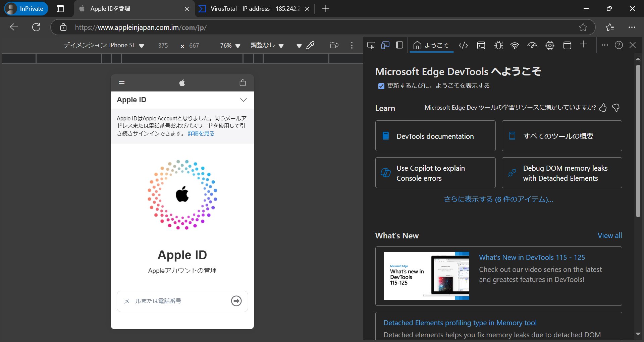
Task: Open the shopping bag icon
Action: click(243, 82)
